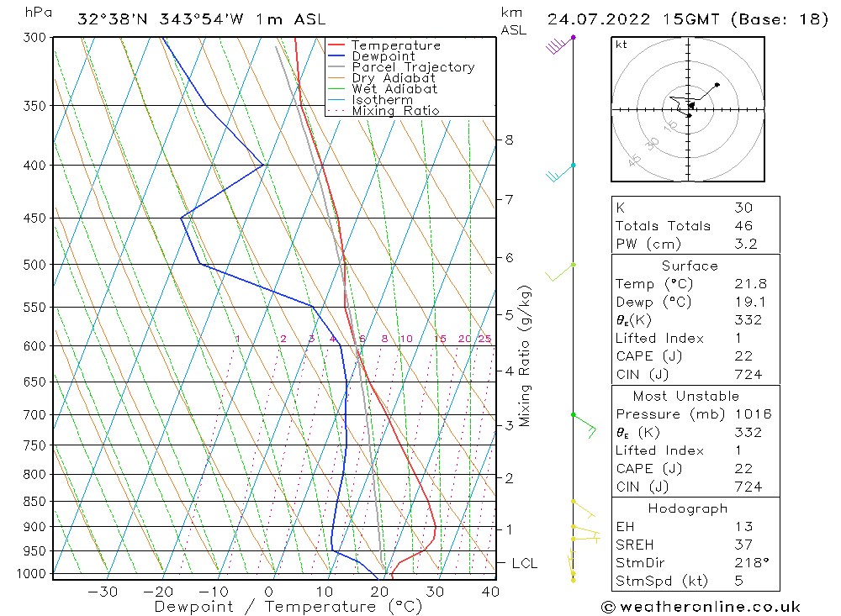Click the grey Parcel Trajectory legend swatch
Image resolution: width=841 pixels, height=616 pixels.
[x=336, y=66]
